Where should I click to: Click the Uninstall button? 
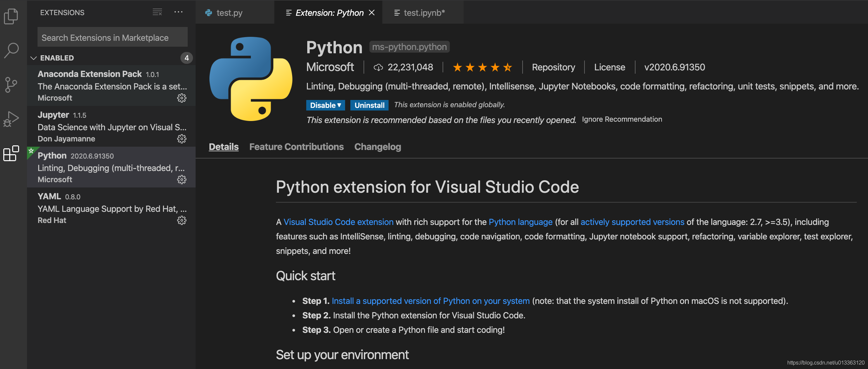369,105
